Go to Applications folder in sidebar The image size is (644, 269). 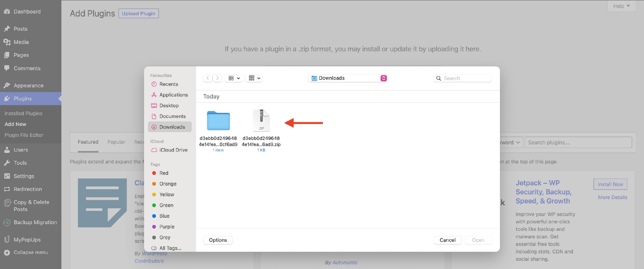tap(173, 95)
